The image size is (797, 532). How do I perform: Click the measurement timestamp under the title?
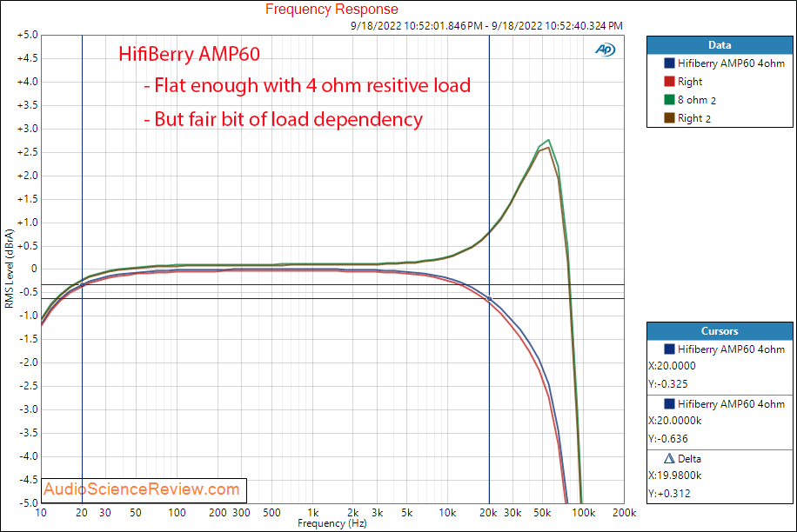pos(486,26)
